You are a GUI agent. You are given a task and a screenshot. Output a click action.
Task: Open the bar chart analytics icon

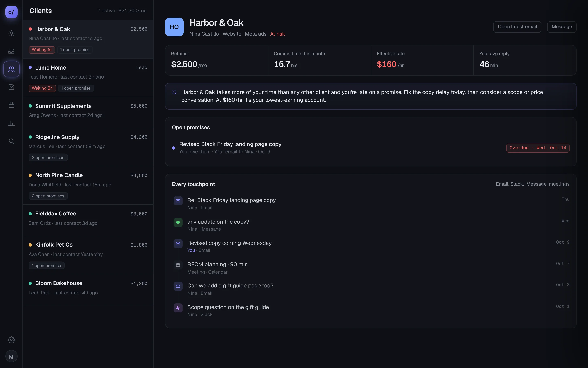point(11,123)
